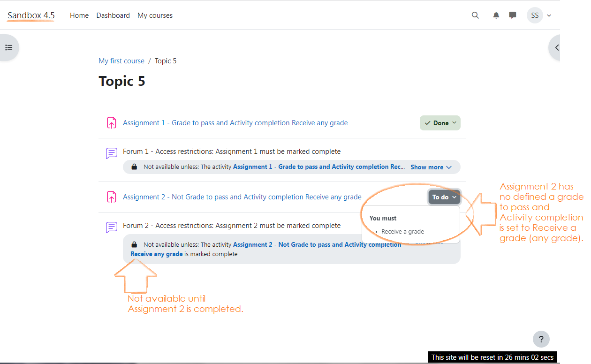Click the lock icon under Forum 1

(134, 167)
